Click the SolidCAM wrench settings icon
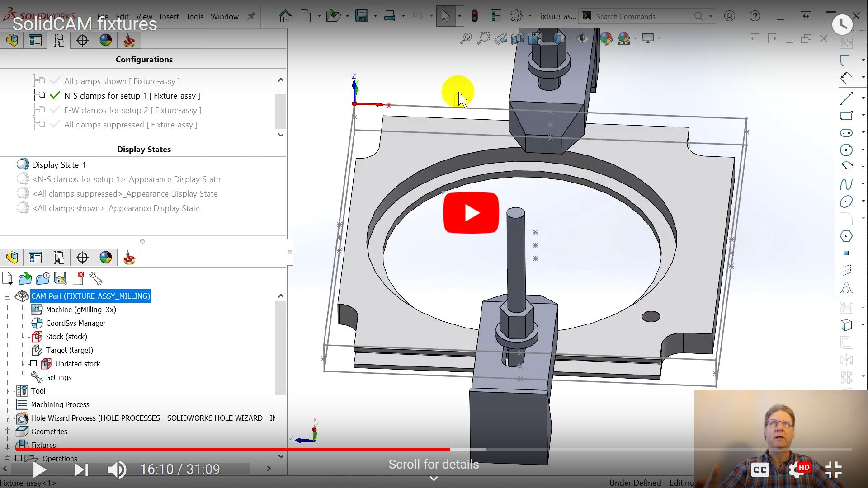This screenshot has width=868, height=488. tap(96, 278)
